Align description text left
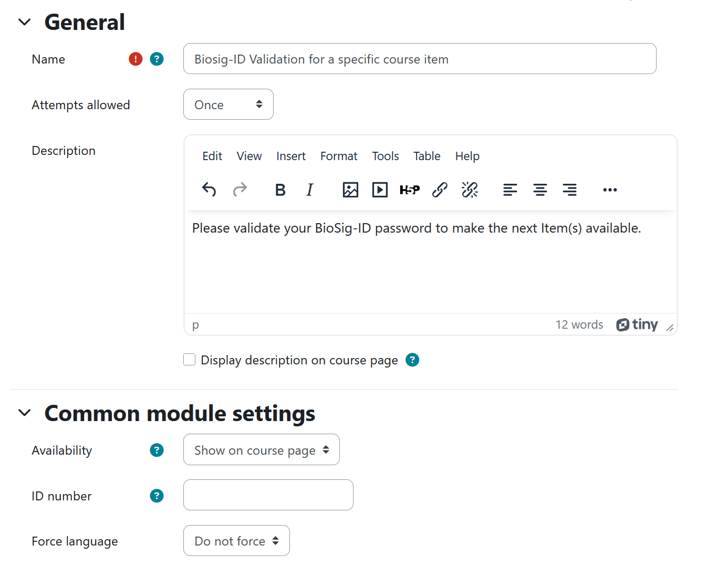The image size is (728, 566). (x=510, y=190)
